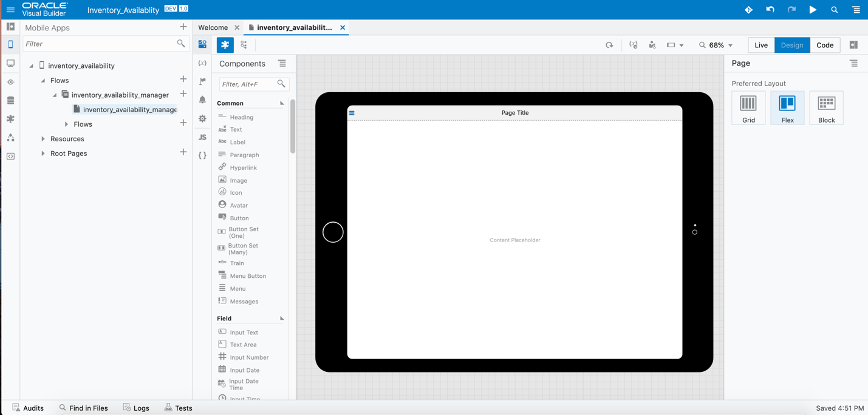The image size is (868, 415).
Task: Toggle navigator panel icon at top-left
Action: point(10,27)
